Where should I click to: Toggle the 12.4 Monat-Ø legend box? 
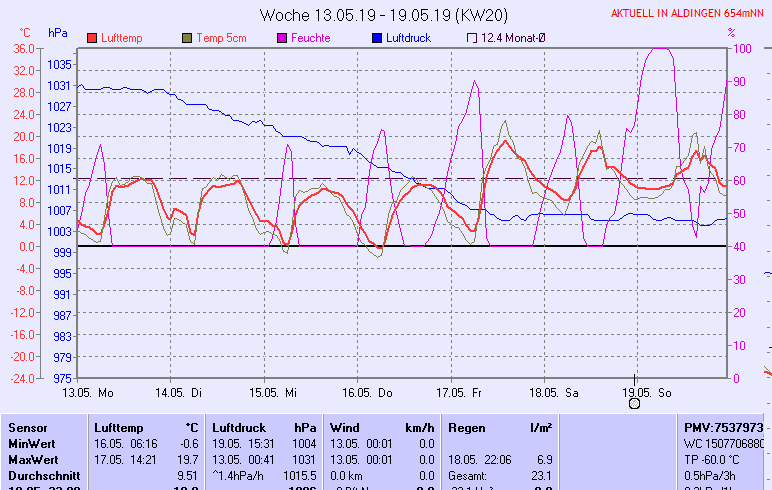point(472,38)
